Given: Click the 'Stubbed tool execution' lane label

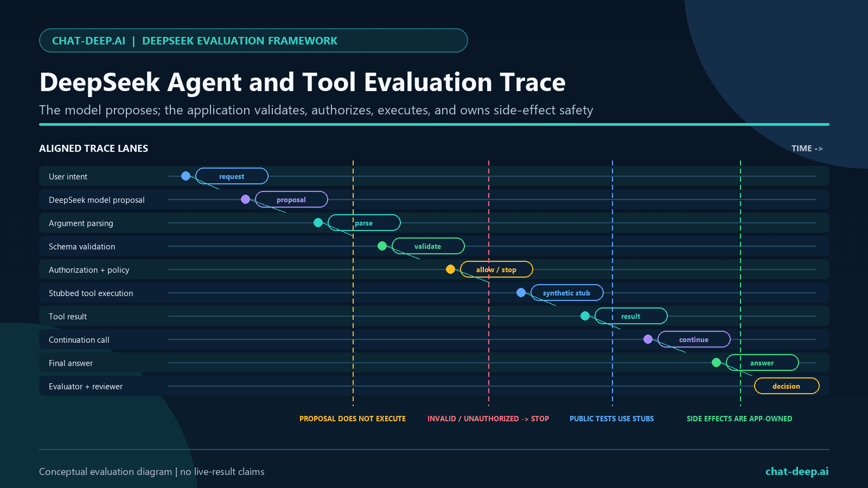Looking at the screenshot, I should (x=91, y=293).
